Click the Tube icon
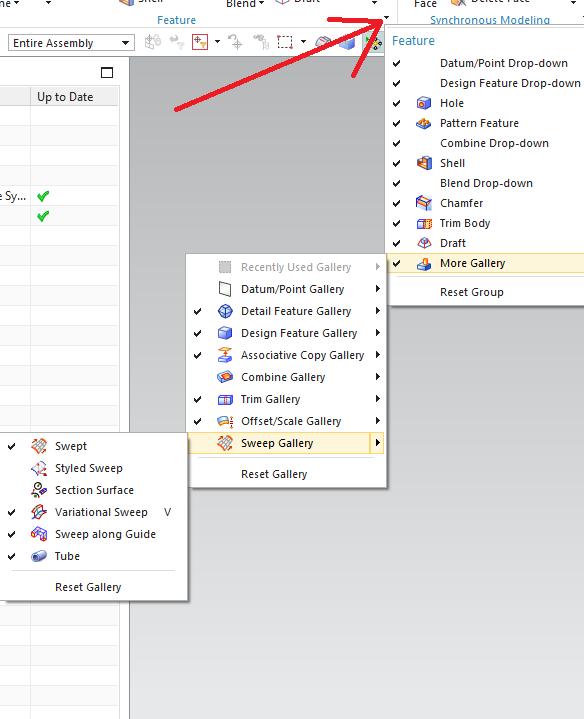 (39, 556)
